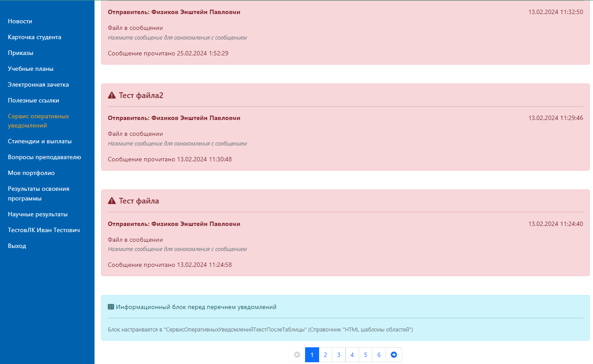Open the Новости menu item

[20, 21]
